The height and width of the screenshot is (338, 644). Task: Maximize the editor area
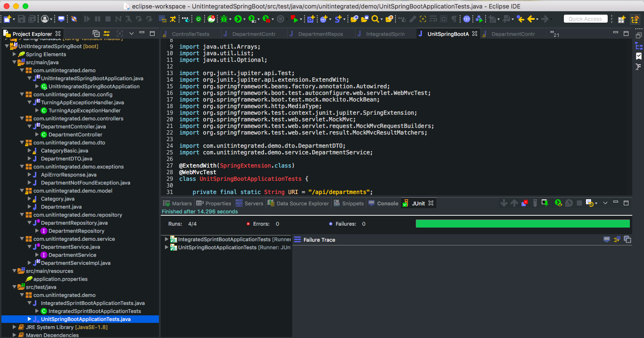[x=626, y=34]
